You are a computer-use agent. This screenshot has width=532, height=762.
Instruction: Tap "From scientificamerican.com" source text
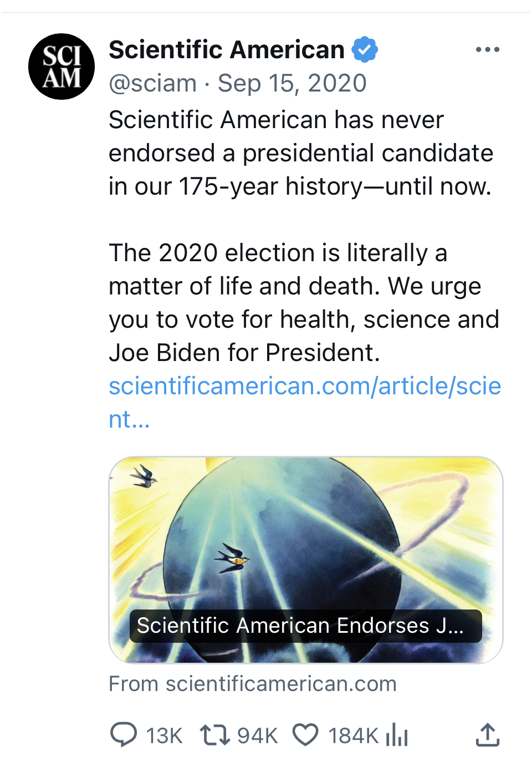tap(253, 684)
